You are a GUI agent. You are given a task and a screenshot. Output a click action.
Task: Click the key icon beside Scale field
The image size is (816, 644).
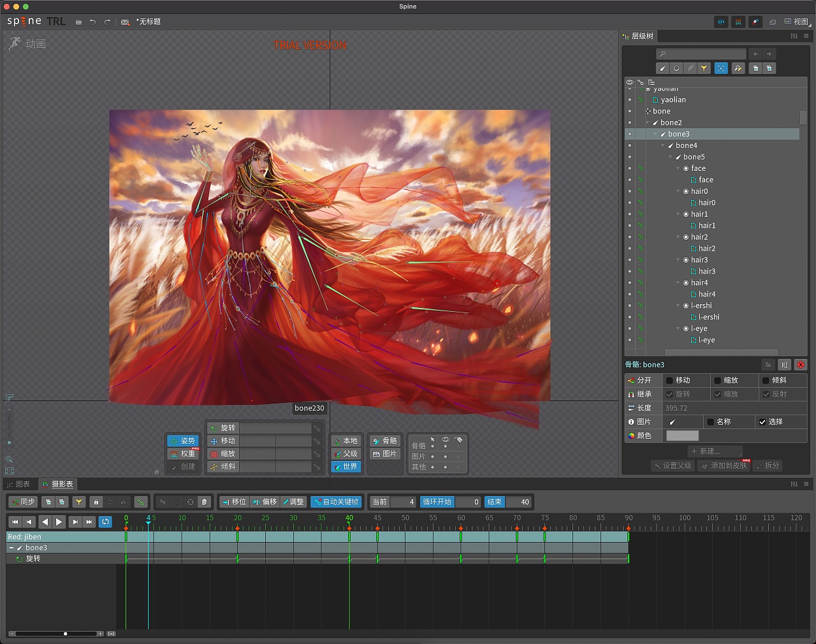[317, 454]
